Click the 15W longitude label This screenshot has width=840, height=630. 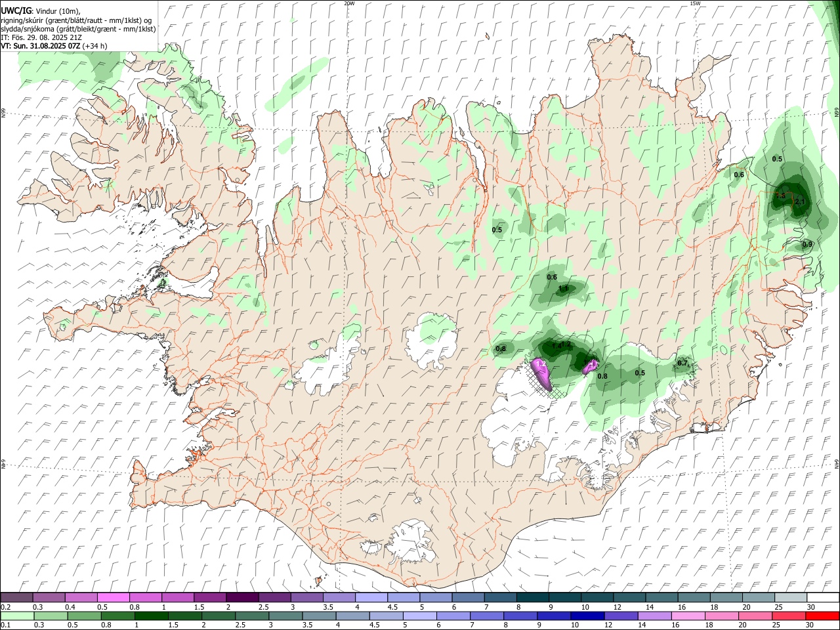(x=695, y=3)
